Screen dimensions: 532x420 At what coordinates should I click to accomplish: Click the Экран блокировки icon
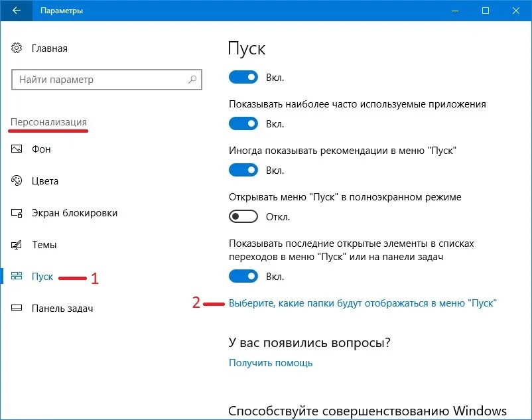[17, 213]
